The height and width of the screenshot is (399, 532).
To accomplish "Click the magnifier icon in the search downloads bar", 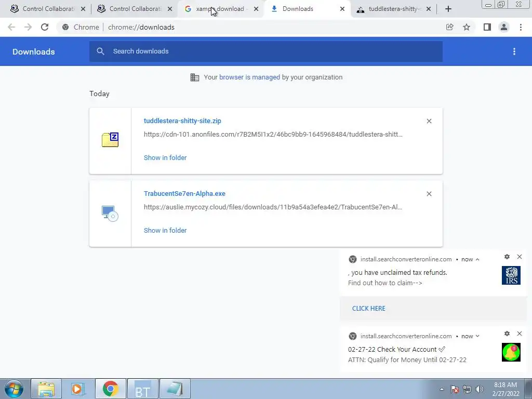I will pyautogui.click(x=100, y=51).
